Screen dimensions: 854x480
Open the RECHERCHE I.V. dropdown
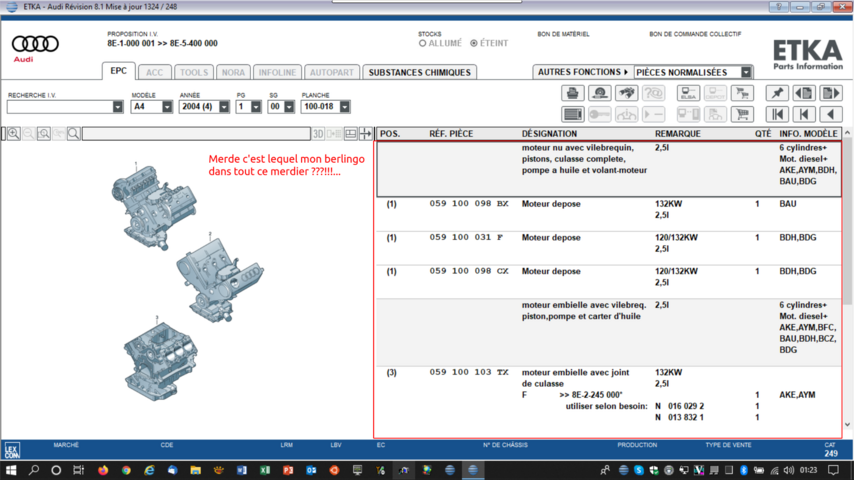tap(118, 107)
